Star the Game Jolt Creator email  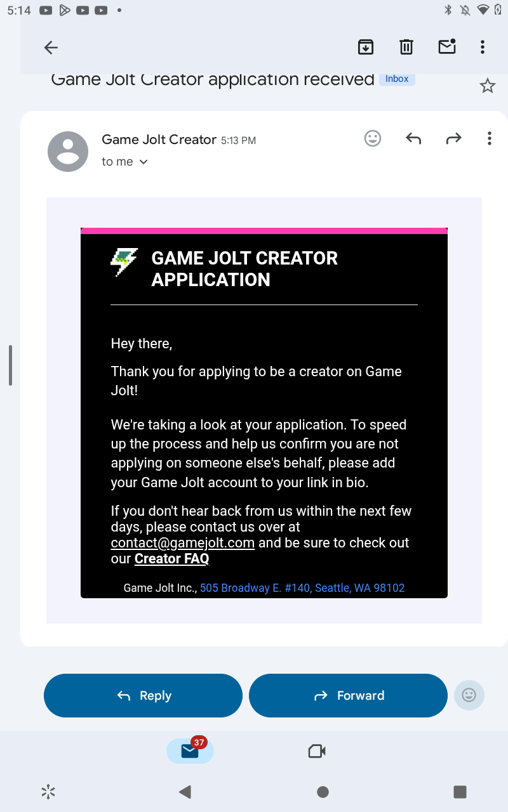(487, 86)
